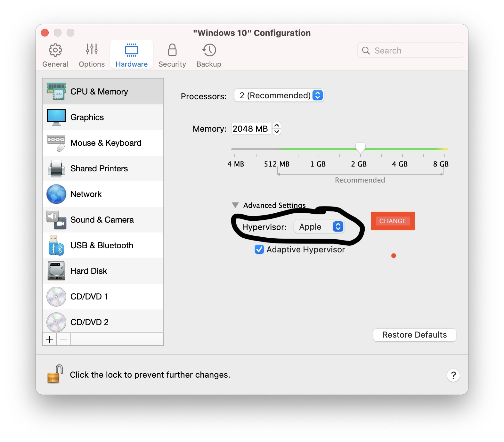
Task: Click the USB & Bluetooth icon
Action: tap(56, 245)
